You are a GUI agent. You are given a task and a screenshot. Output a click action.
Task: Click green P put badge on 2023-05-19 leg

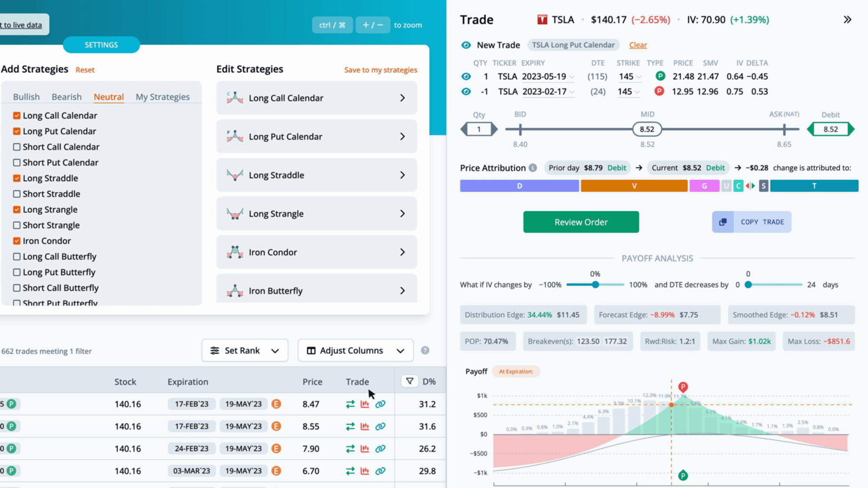[660, 76]
